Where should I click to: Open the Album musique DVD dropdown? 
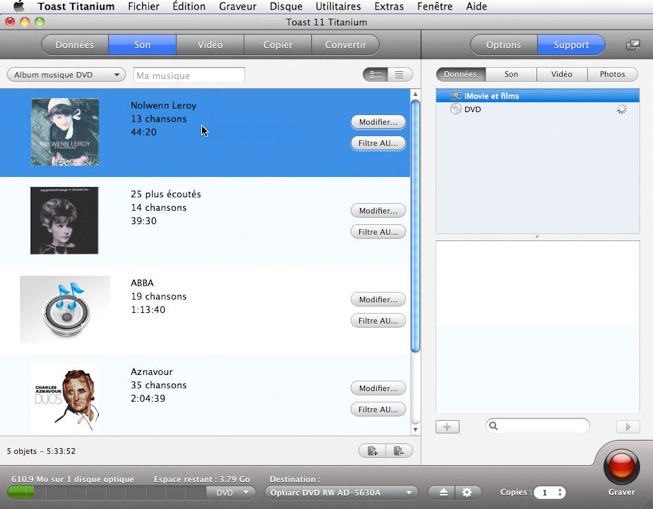66,75
